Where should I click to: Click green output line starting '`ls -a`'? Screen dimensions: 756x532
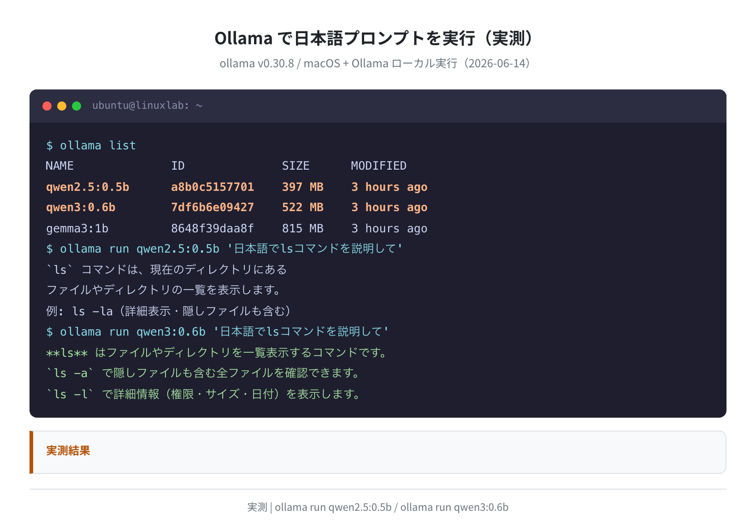(x=203, y=373)
